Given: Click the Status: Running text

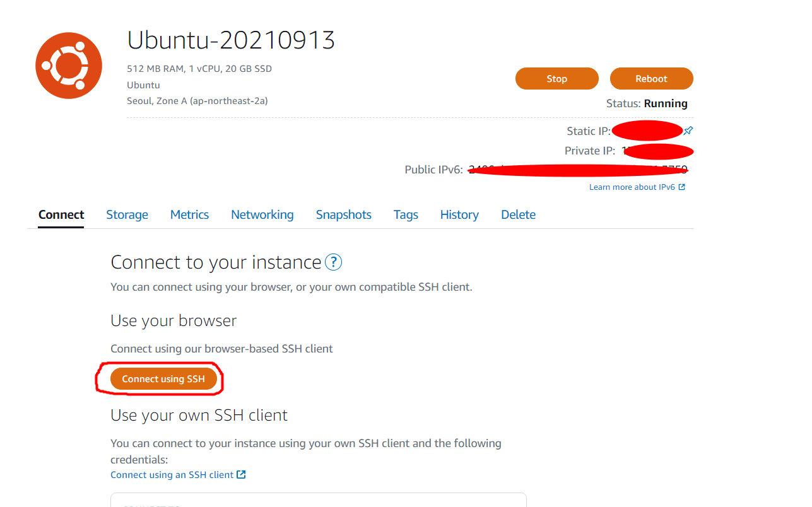Looking at the screenshot, I should (x=647, y=103).
